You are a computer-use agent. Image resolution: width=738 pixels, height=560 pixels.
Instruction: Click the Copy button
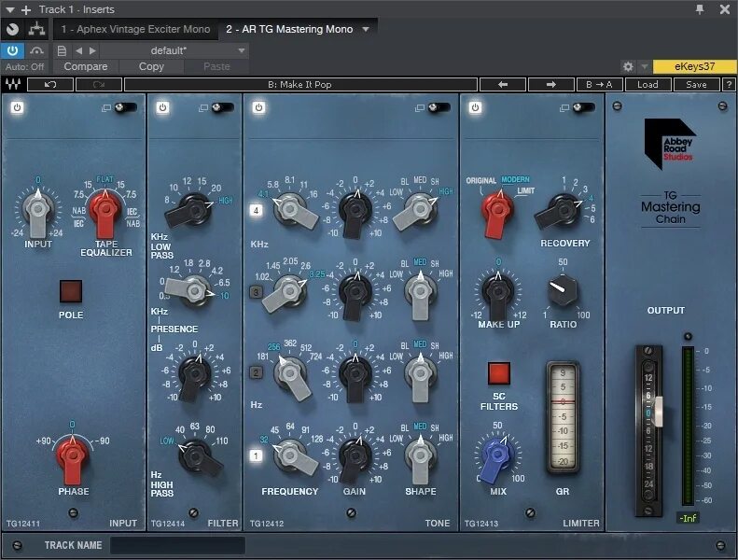click(x=151, y=67)
